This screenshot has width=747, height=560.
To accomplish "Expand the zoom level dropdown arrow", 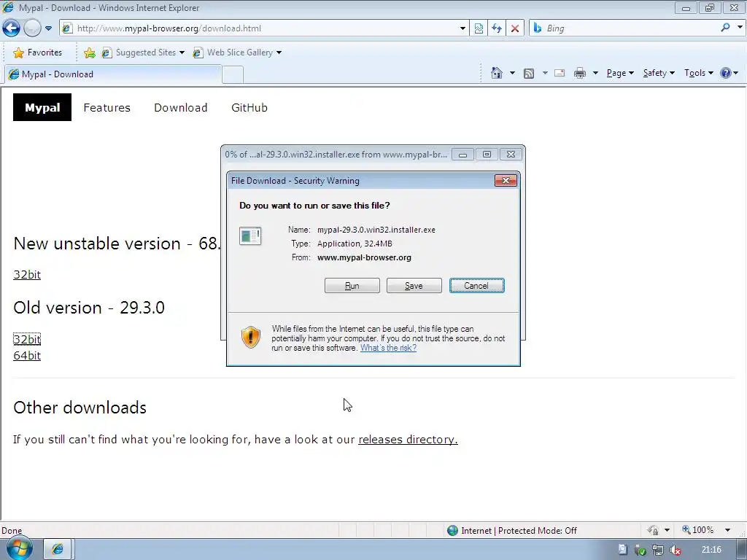I will 727,530.
